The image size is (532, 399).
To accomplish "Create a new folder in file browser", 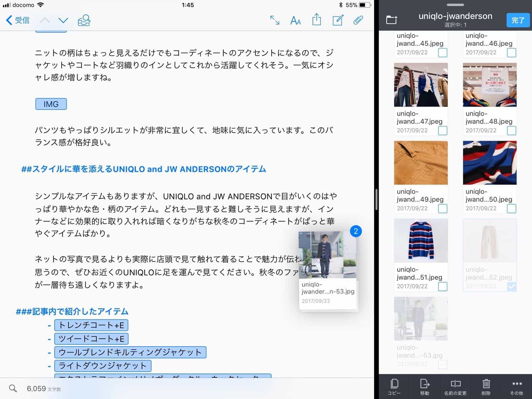I will (392, 20).
